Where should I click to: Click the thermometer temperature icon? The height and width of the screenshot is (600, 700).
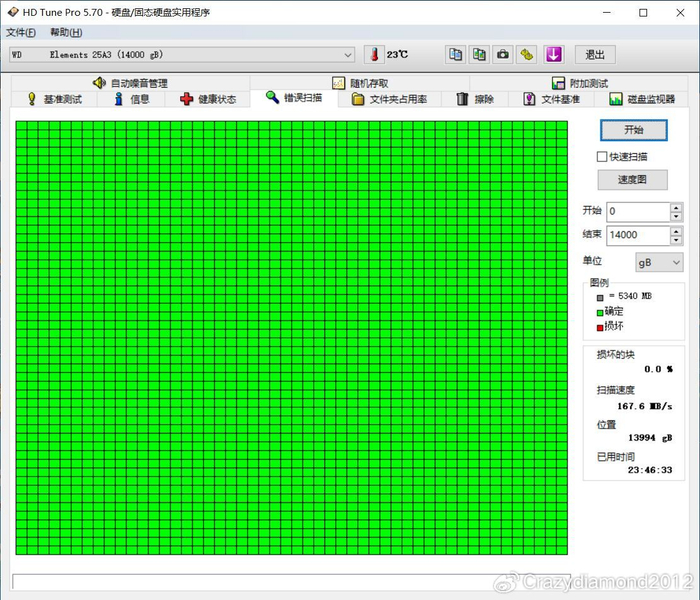click(374, 54)
